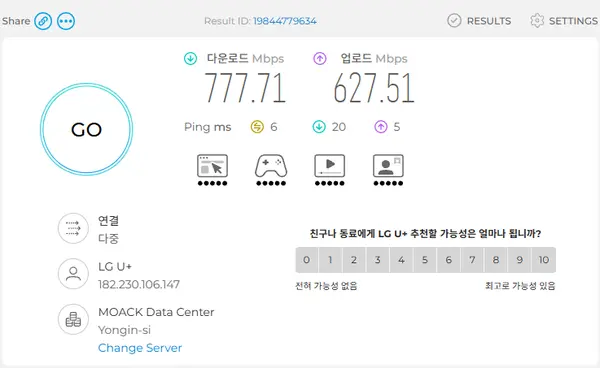
Task: Rate recommendation as 3
Action: click(x=378, y=260)
